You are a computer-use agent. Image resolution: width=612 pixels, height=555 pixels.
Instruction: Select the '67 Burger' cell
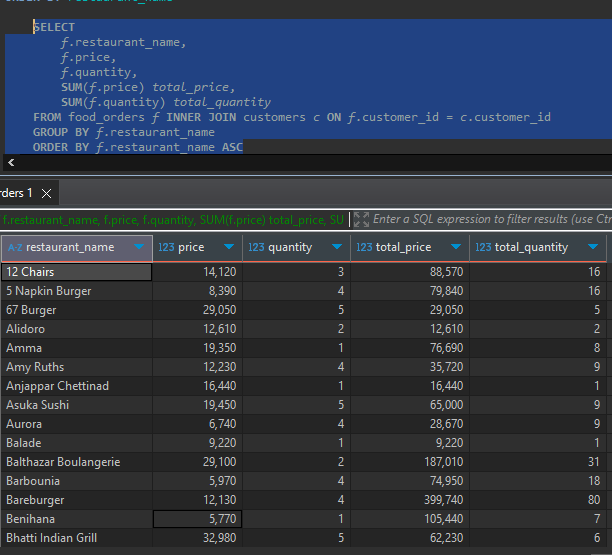coord(76,310)
